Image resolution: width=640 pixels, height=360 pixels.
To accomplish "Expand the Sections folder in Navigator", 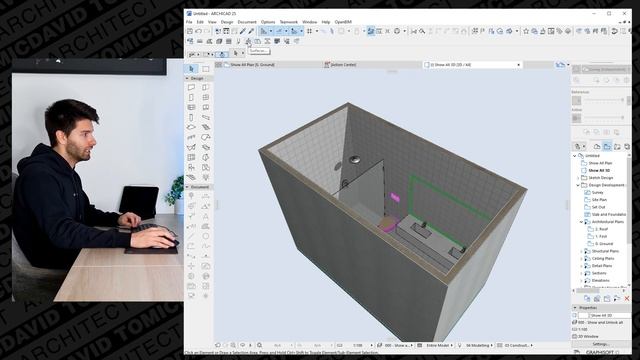I will point(582,273).
